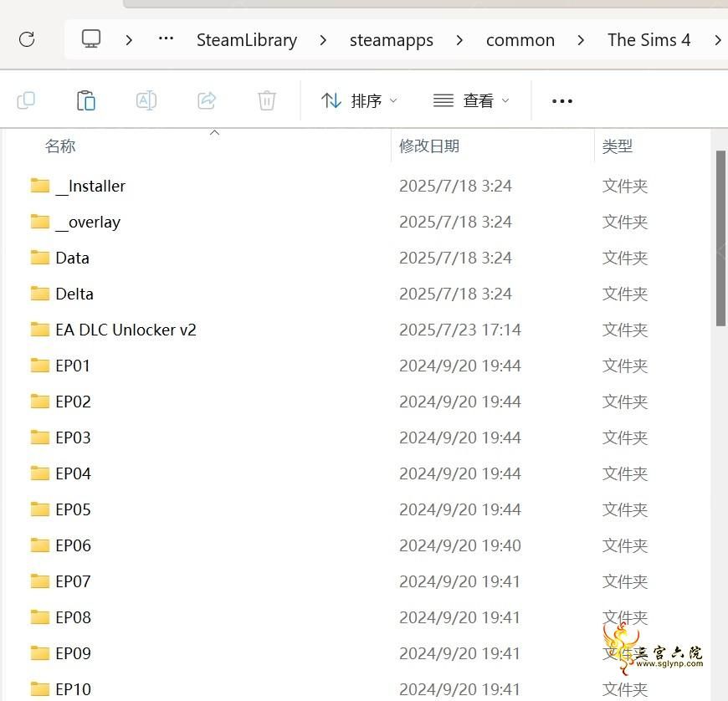Sort by the 类型 column header
The width and height of the screenshot is (728, 701).
pos(617,146)
